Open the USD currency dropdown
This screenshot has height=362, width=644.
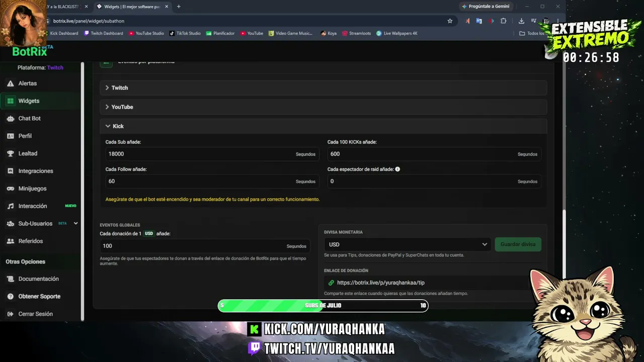click(408, 245)
